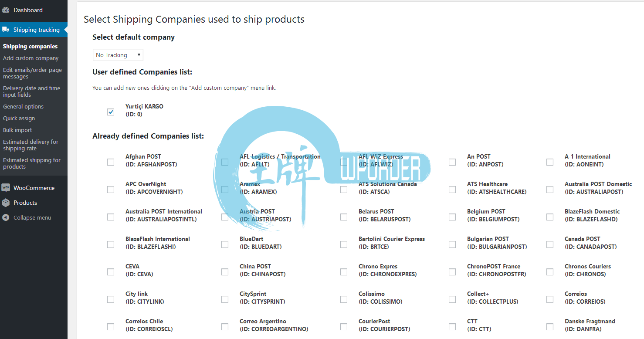644x339 pixels.
Task: Open Bulk import menu item
Action: click(x=17, y=130)
